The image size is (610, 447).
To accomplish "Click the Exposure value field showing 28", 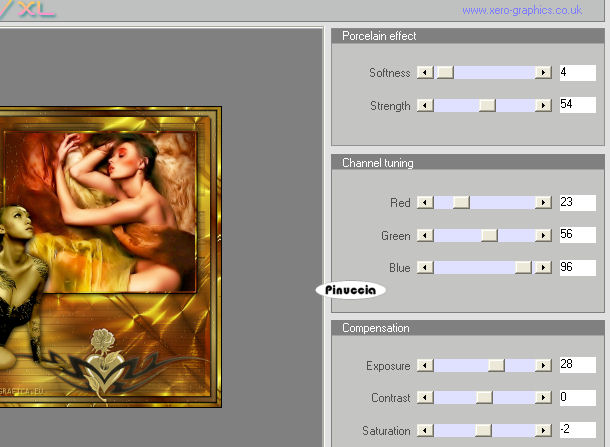I will [578, 365].
